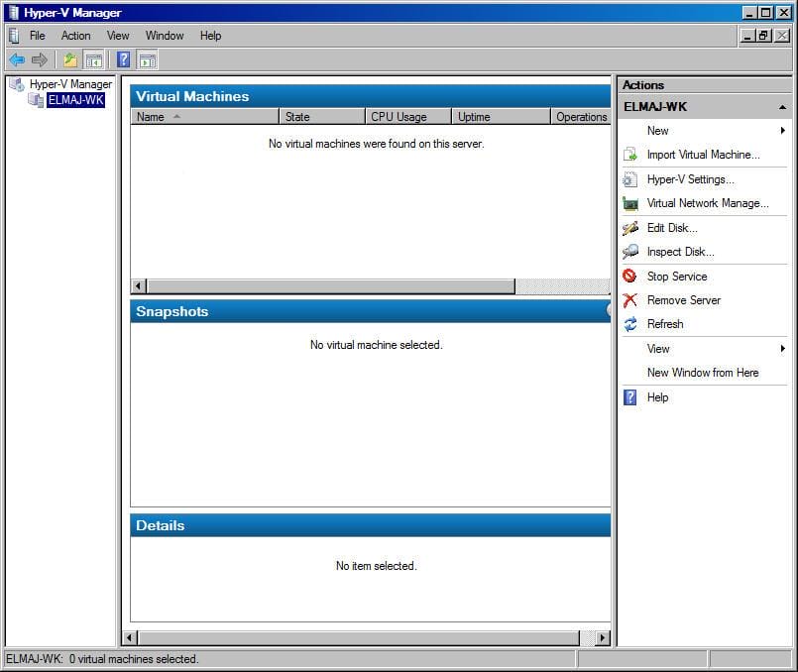The width and height of the screenshot is (798, 672).
Task: Collapse the Snapshots pane round button
Action: coord(609,310)
